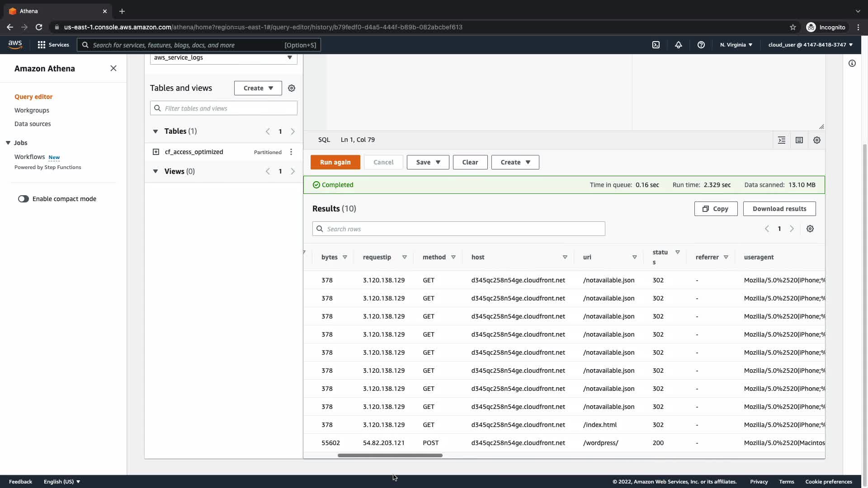Collapse the Tables section
Viewport: 868px width, 488px height.
click(x=156, y=131)
